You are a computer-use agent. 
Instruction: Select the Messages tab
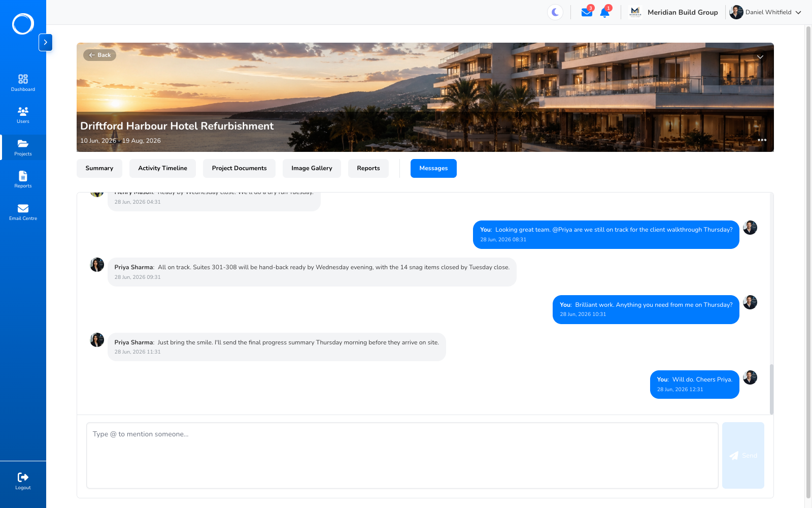pyautogui.click(x=433, y=168)
